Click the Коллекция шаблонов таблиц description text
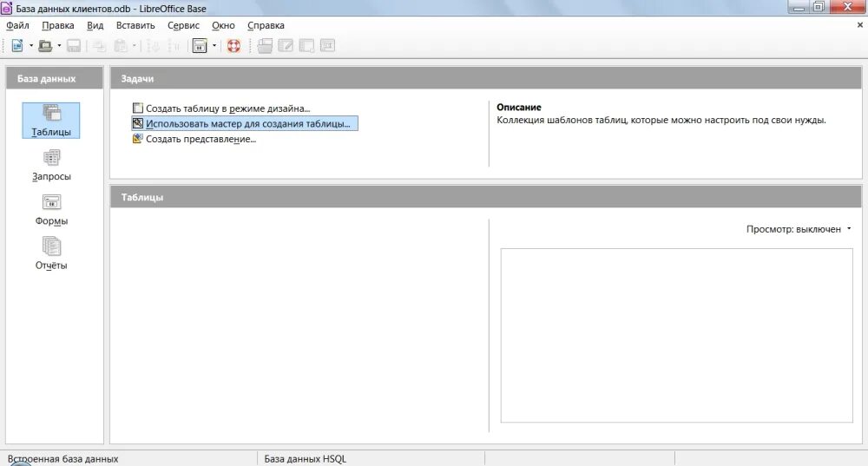The width and height of the screenshot is (868, 466). 661,120
